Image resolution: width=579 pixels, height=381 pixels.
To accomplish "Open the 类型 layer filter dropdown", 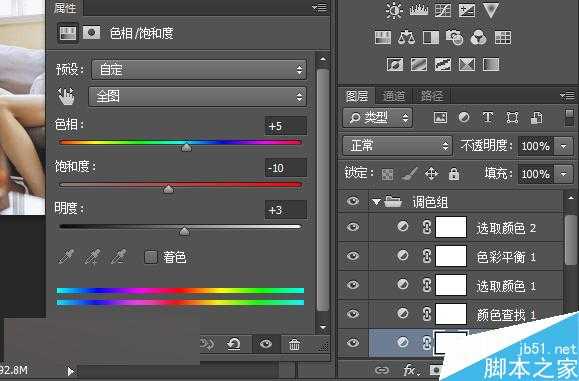I will [x=377, y=118].
